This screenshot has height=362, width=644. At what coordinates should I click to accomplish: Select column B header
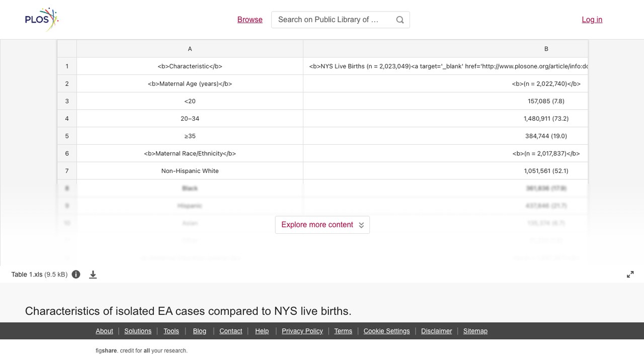445,49
